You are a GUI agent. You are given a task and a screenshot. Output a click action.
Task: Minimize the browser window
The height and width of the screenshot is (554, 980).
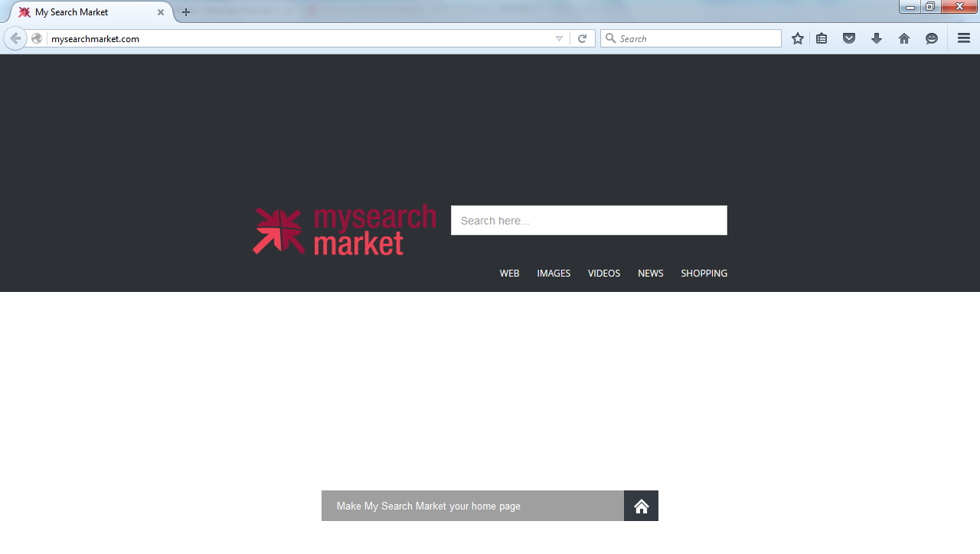coord(910,7)
